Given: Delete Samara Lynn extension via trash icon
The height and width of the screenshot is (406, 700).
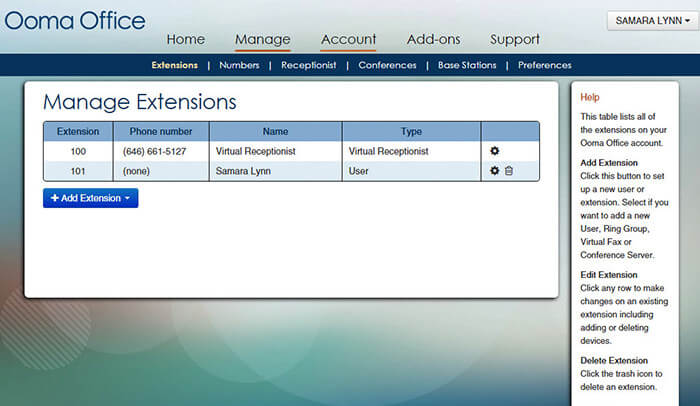Looking at the screenshot, I should point(509,171).
